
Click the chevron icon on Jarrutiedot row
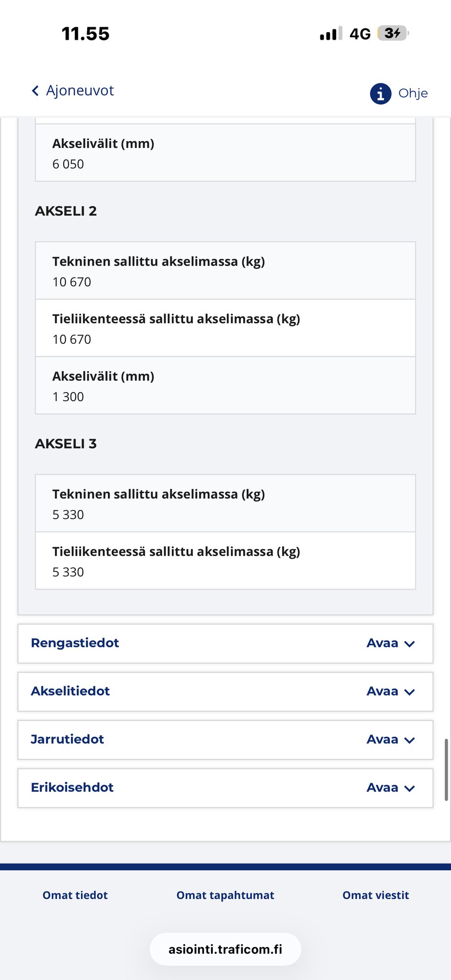coord(409,740)
